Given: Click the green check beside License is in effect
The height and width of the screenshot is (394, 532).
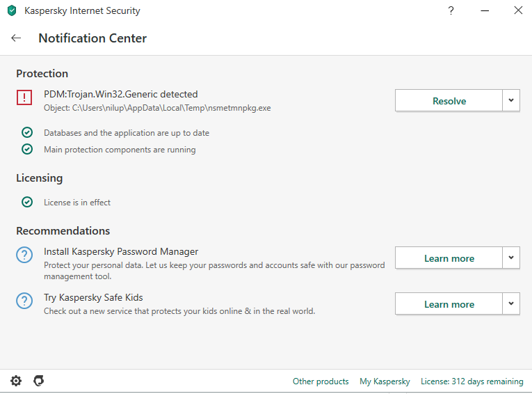Looking at the screenshot, I should [27, 202].
